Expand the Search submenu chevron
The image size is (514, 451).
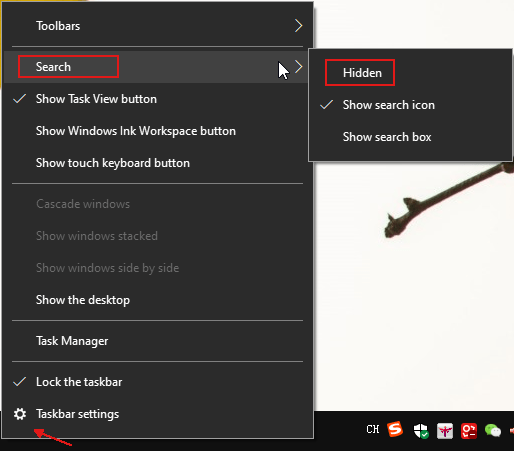[299, 67]
